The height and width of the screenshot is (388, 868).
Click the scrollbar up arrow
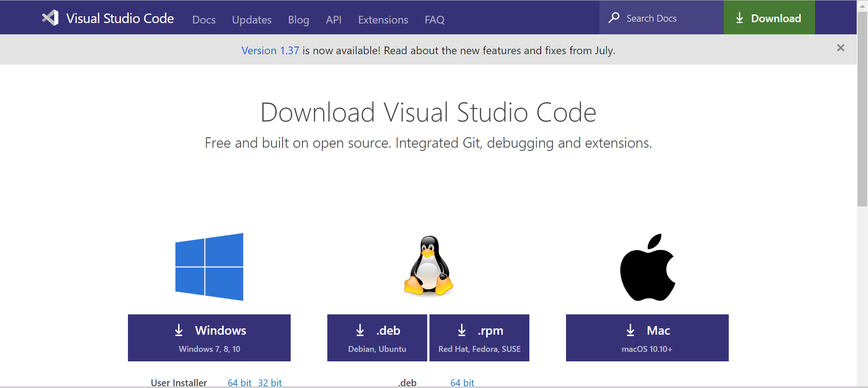point(862,5)
